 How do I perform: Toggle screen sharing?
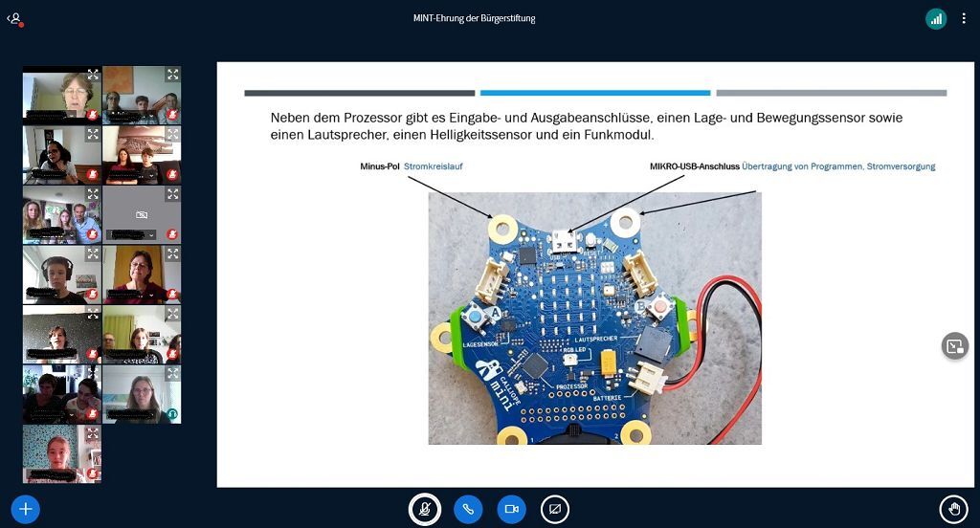[555, 509]
